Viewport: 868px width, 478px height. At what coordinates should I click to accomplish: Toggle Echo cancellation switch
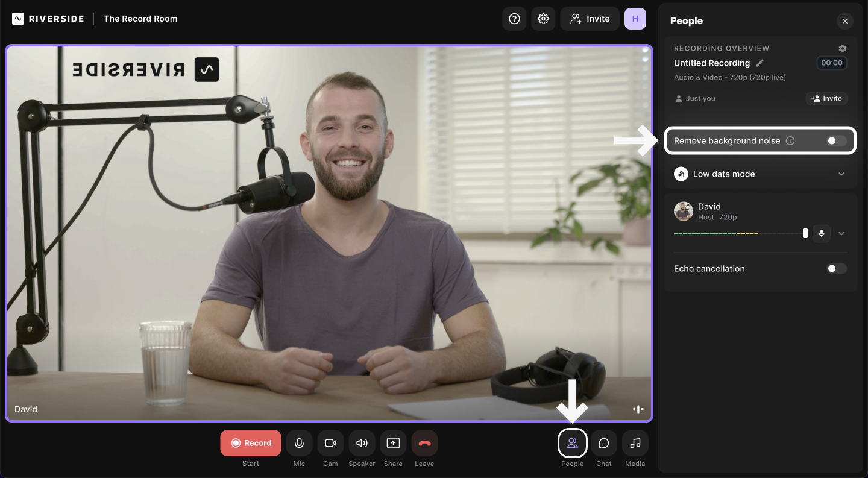(x=836, y=269)
